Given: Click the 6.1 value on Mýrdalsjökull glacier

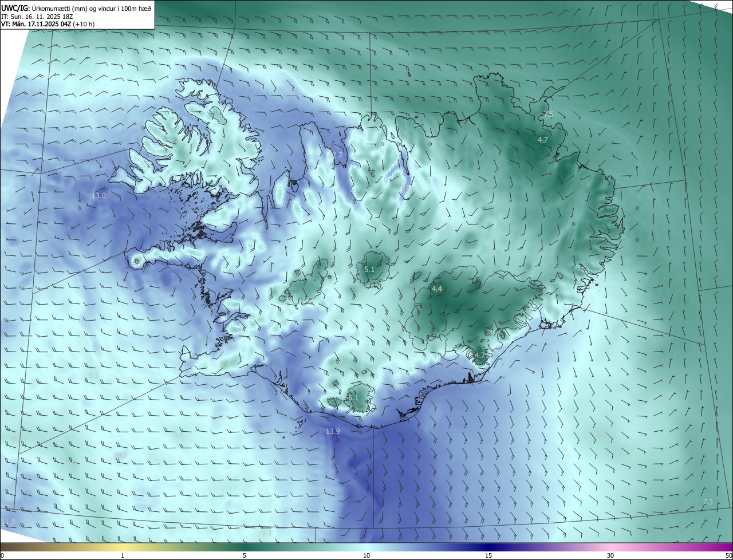Looking at the screenshot, I should [353, 397].
